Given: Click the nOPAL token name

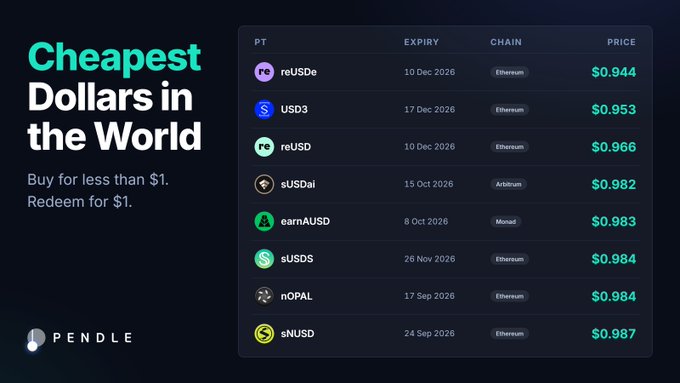Looking at the screenshot, I should pos(296,296).
